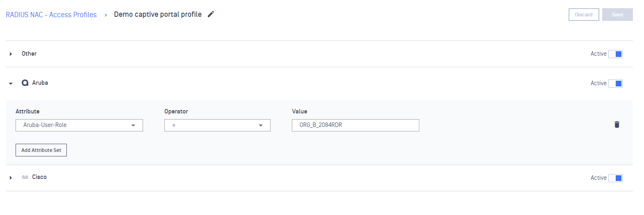Click the Aruba vendor logo icon

[25, 83]
